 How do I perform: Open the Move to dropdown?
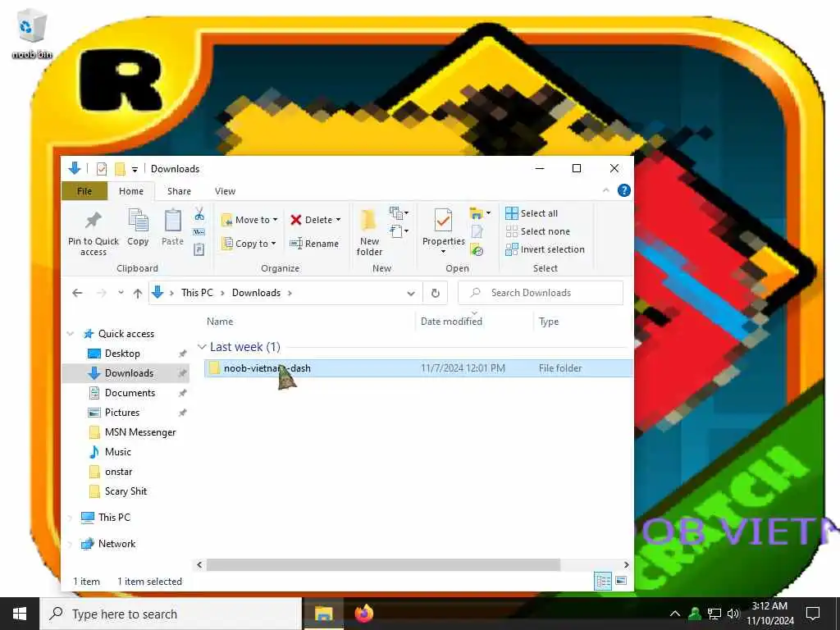(249, 220)
